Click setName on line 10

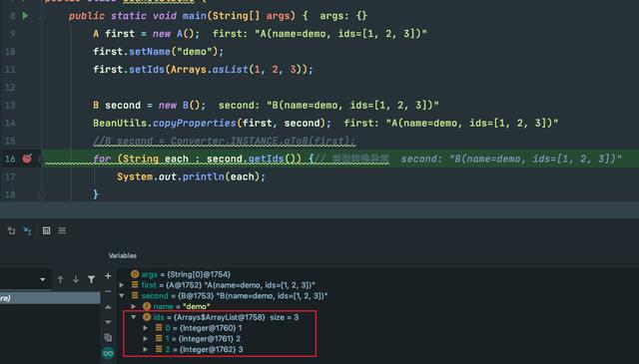pos(150,52)
